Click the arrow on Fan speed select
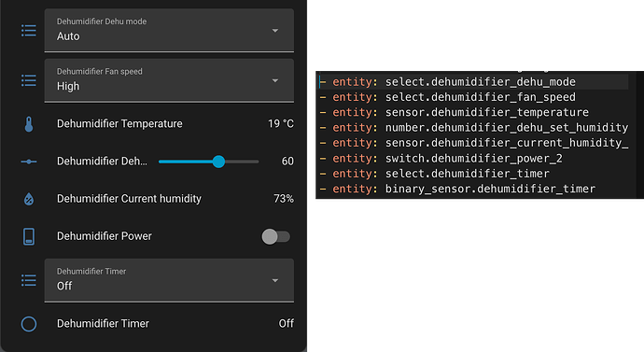The height and width of the screenshot is (352, 644). click(x=275, y=80)
